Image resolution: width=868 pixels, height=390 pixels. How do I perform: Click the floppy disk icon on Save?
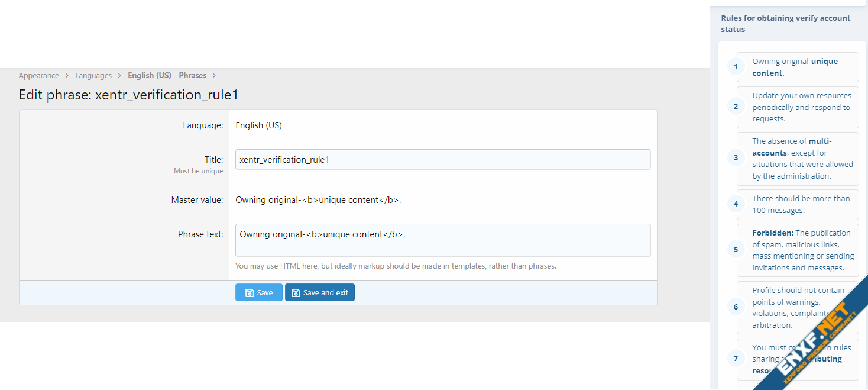pos(250,293)
